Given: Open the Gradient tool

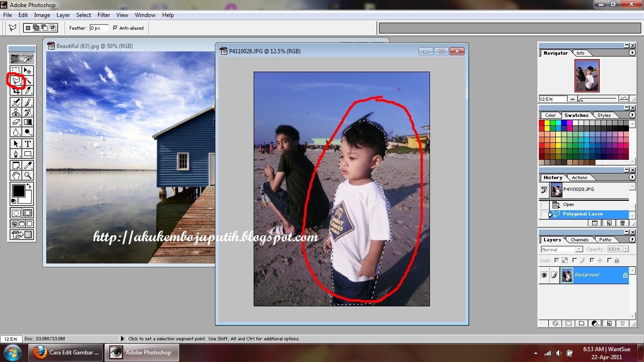Looking at the screenshot, I should pos(28,122).
